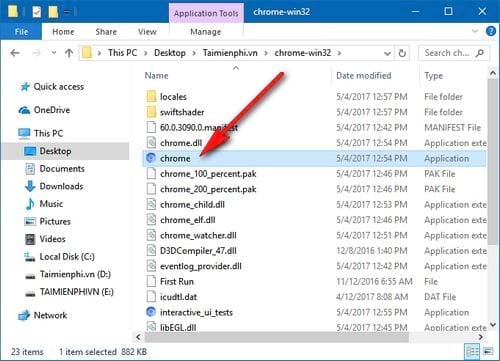
Task: Select Taimienphi.vn (D:) drive
Action: pyautogui.click(x=75, y=275)
